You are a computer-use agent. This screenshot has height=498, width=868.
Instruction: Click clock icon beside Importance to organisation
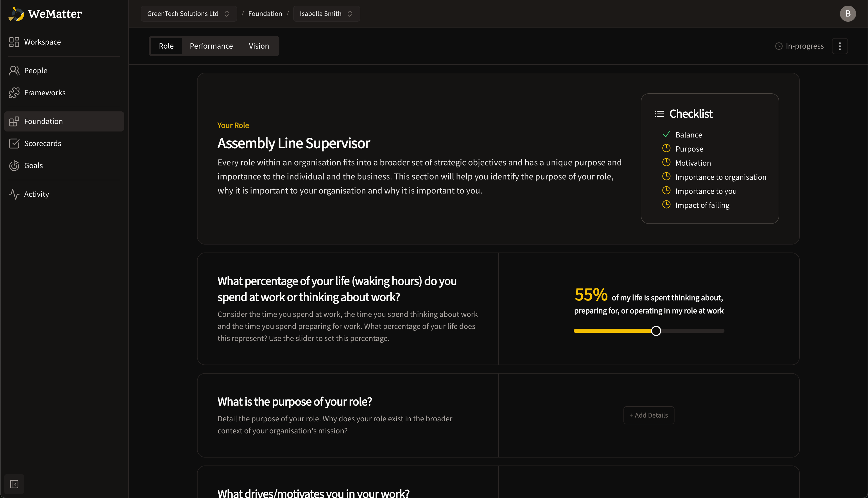click(x=666, y=176)
